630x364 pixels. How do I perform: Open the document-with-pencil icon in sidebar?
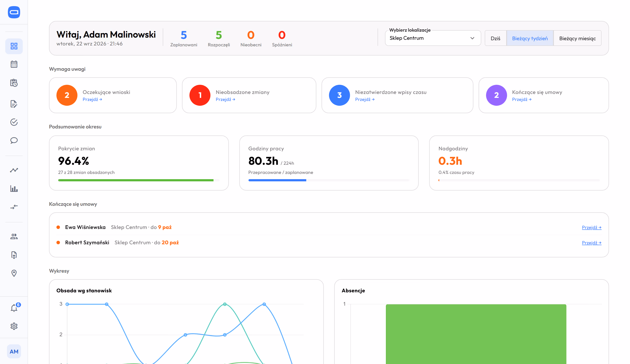(x=14, y=104)
